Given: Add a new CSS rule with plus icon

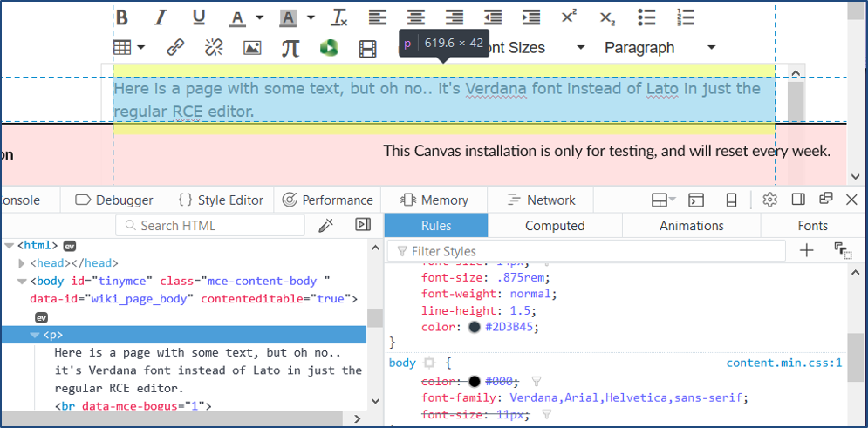Looking at the screenshot, I should [807, 251].
